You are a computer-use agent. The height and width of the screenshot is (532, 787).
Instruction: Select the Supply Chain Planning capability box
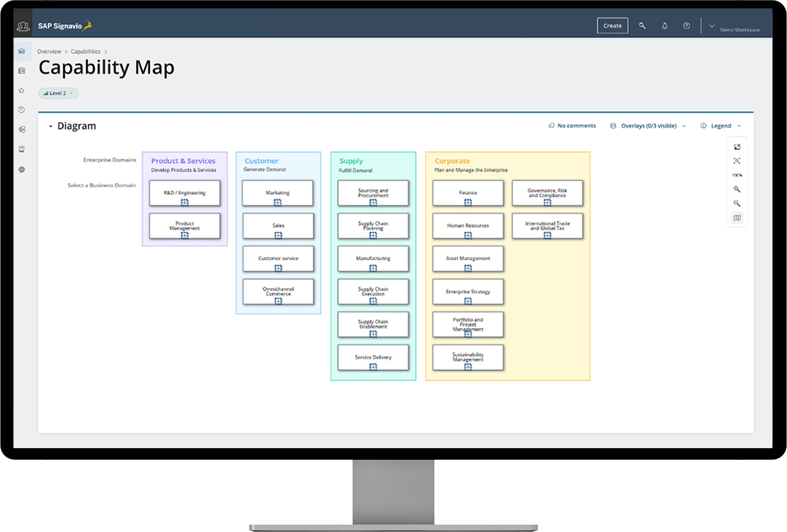pos(373,226)
